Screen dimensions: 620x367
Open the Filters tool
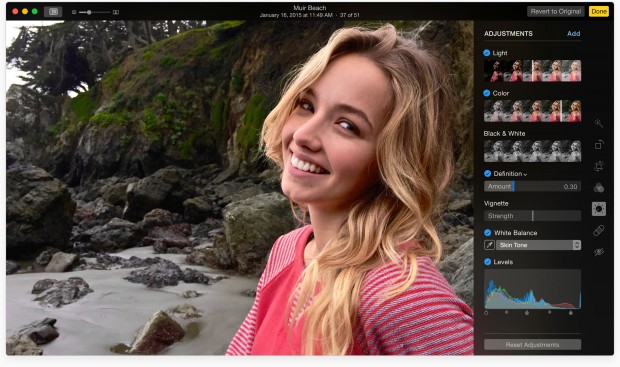tap(599, 187)
